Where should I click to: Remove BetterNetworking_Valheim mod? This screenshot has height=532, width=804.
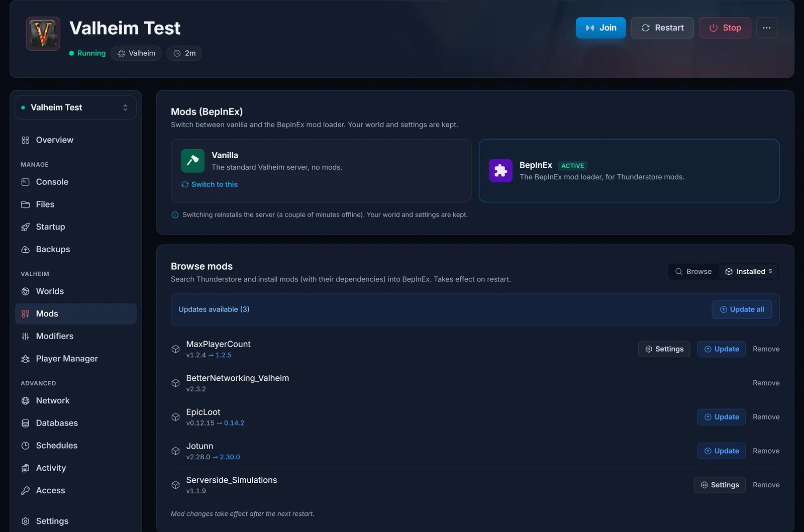766,383
